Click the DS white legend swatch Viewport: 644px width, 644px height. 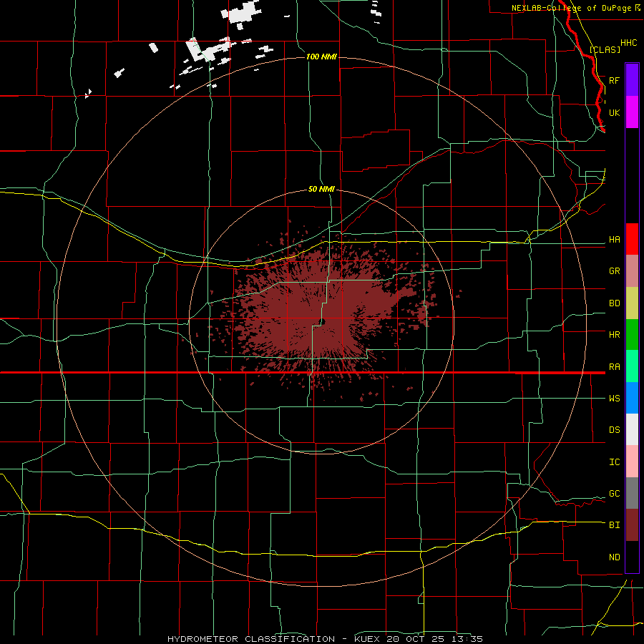click(x=632, y=429)
